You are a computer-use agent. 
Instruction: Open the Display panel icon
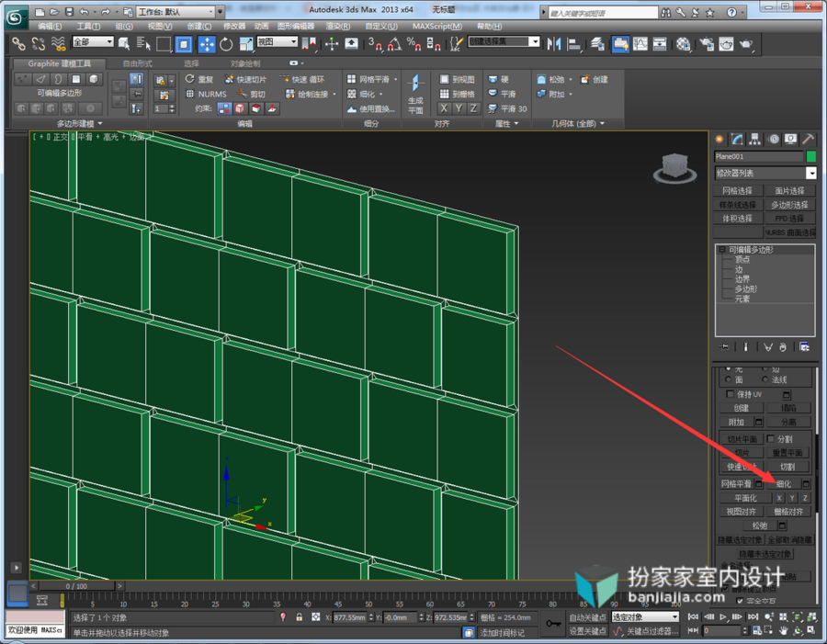point(790,140)
